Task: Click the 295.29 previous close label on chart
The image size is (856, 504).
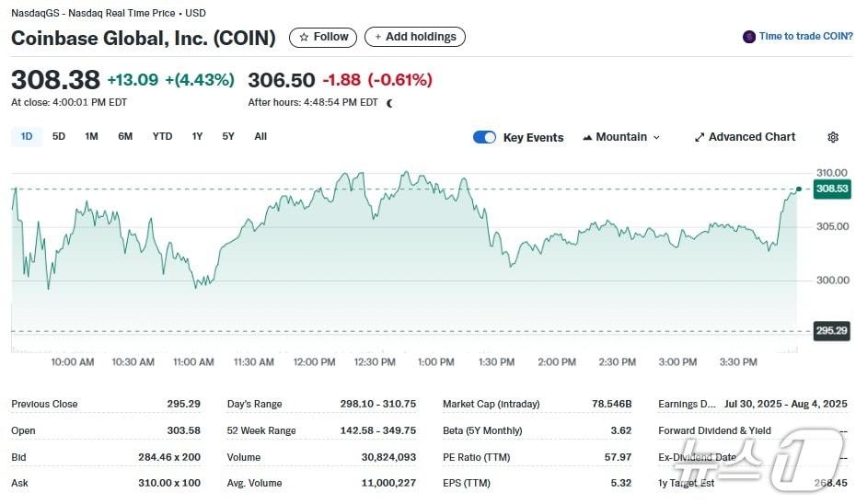Action: tap(831, 331)
